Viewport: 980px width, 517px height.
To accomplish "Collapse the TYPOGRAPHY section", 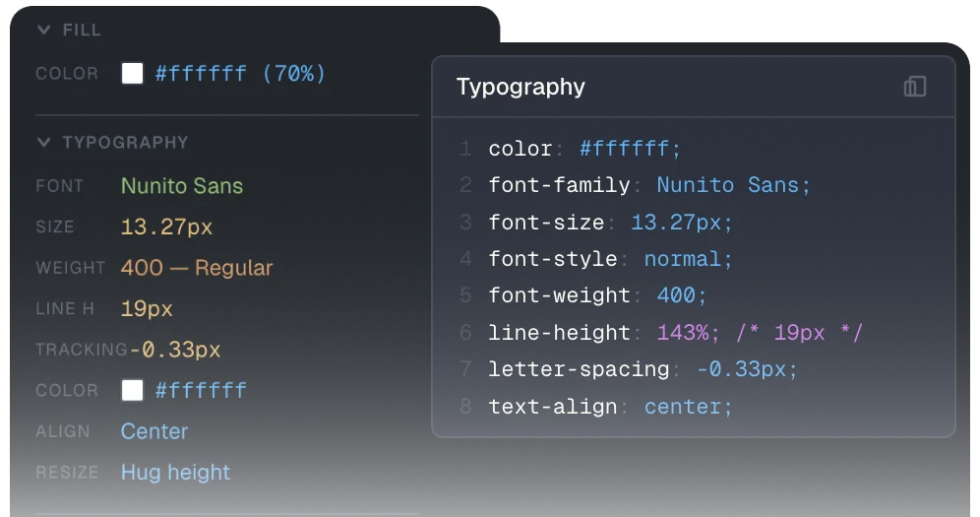I will pyautogui.click(x=43, y=142).
